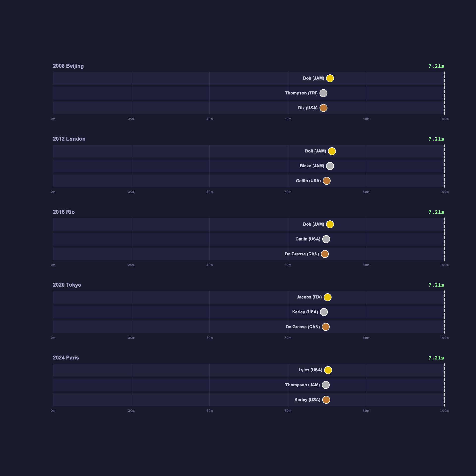Click the Gatlin (USA) label in 2016 Rio
This screenshot has width=476, height=476.
click(308, 239)
